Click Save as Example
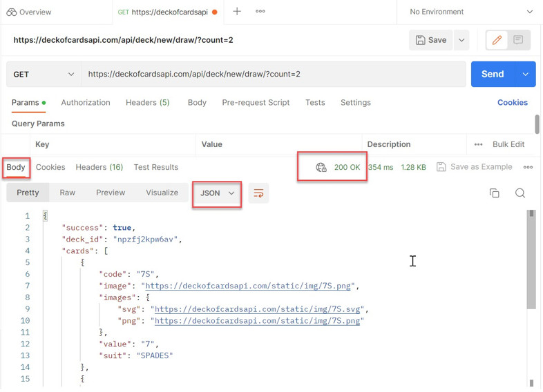The image size is (543, 392). point(474,167)
